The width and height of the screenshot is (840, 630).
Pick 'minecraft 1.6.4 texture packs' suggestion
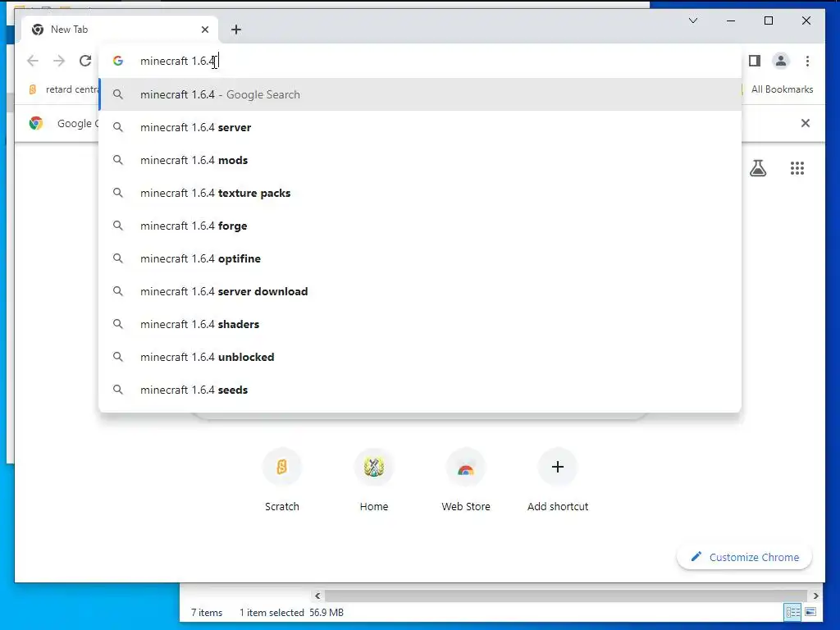[x=421, y=193]
